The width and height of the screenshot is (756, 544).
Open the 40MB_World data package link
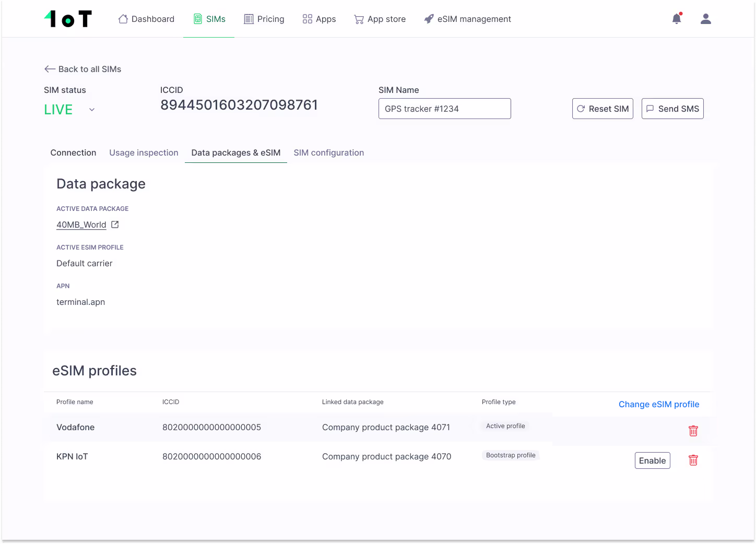(81, 224)
